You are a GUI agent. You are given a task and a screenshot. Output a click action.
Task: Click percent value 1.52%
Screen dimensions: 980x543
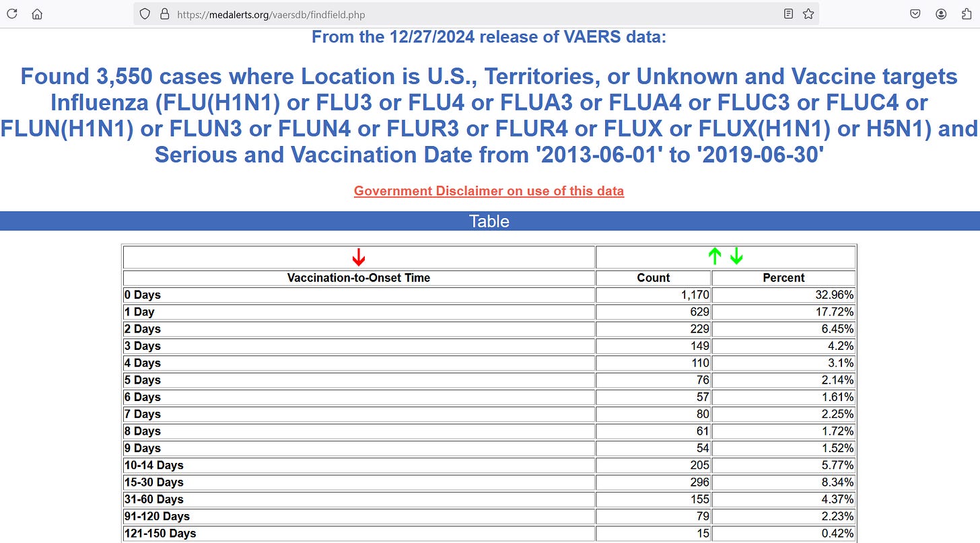pos(839,448)
